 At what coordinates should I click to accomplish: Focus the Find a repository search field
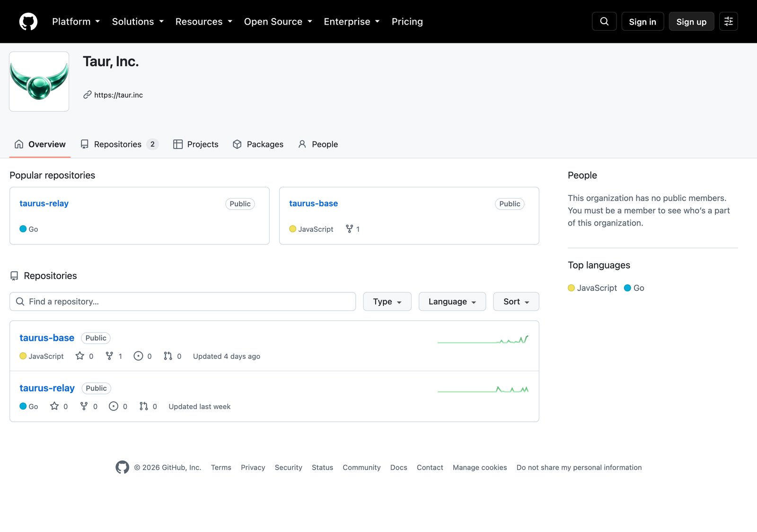coord(183,301)
